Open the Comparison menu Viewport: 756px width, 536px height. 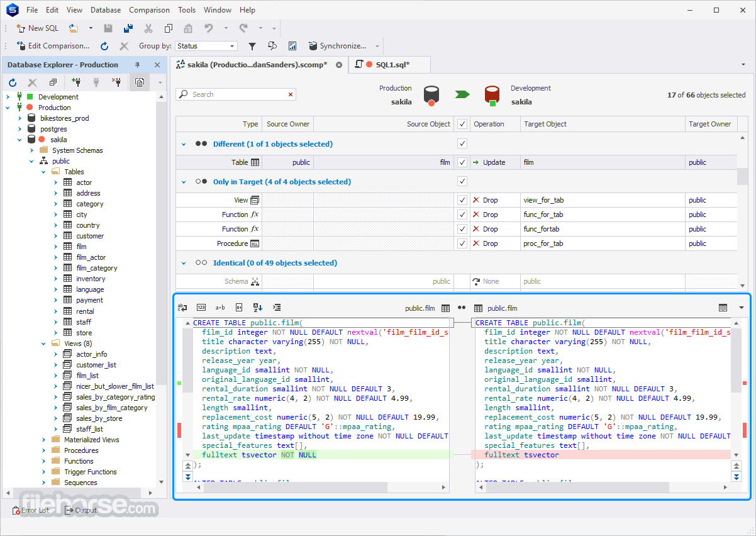[x=149, y=10]
